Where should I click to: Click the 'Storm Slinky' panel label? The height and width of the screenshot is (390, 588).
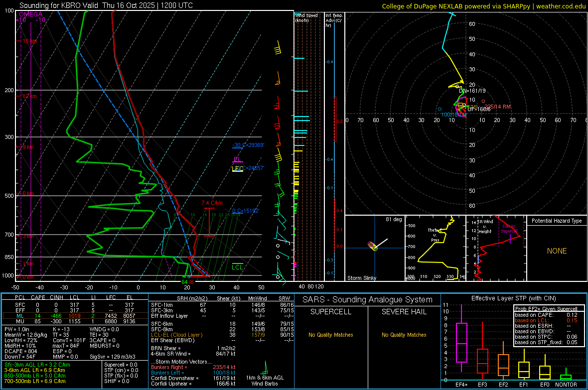(361, 278)
